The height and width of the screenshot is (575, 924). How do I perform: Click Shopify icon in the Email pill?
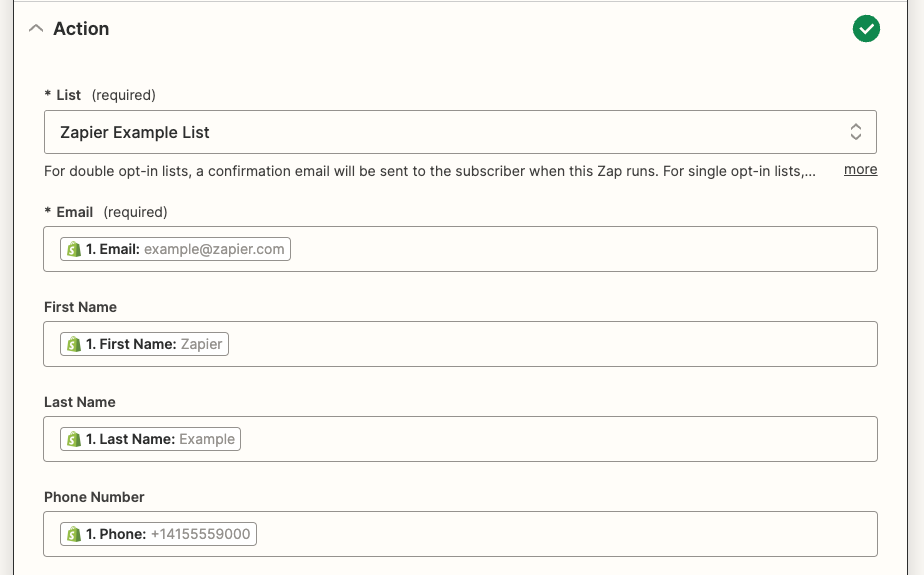(73, 249)
